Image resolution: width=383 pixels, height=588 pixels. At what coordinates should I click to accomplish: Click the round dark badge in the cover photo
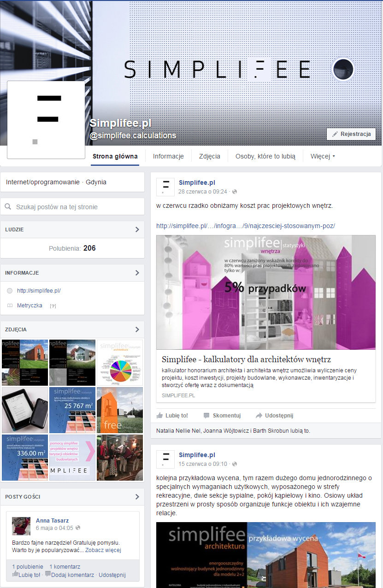[x=343, y=70]
